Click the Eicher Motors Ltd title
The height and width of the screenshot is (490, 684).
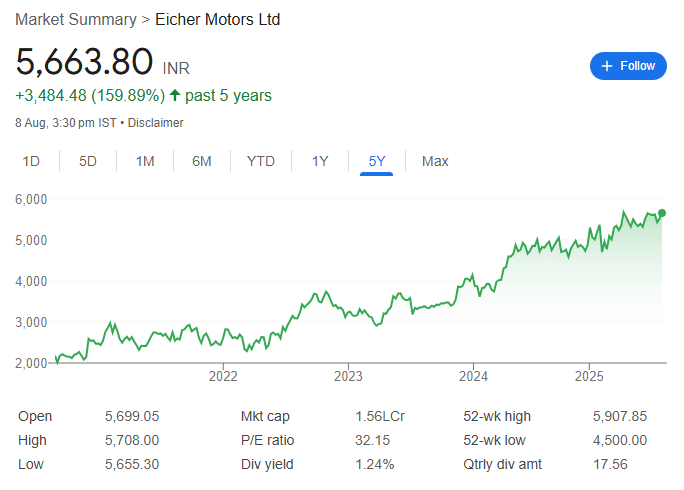click(x=218, y=20)
